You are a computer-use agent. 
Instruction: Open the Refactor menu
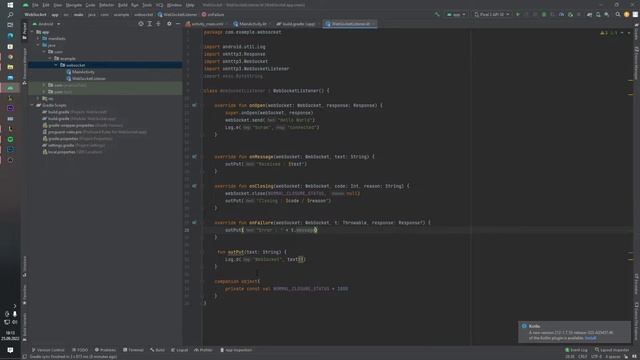click(107, 5)
